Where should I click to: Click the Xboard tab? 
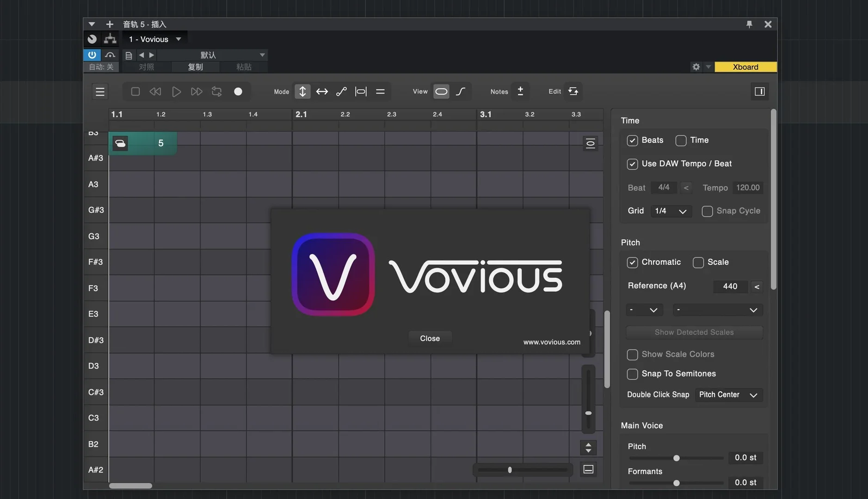[x=745, y=67]
